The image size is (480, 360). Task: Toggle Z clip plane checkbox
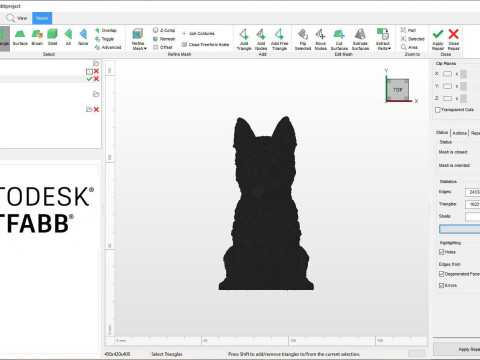(x=447, y=98)
